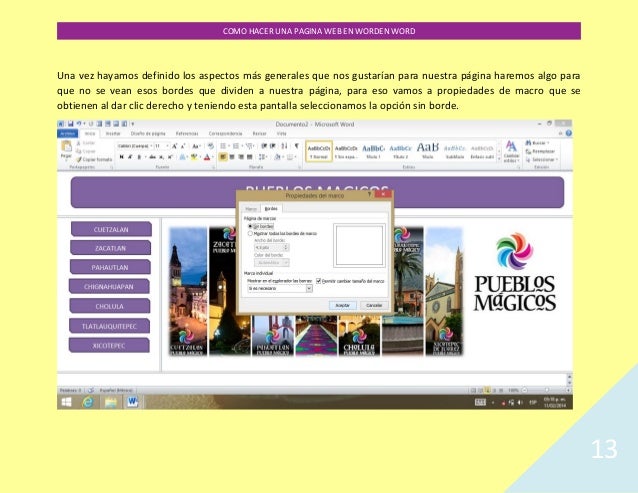Screen dimensions: 638x493
Task: Switch to Referencias ribbon tab
Action: [x=187, y=133]
